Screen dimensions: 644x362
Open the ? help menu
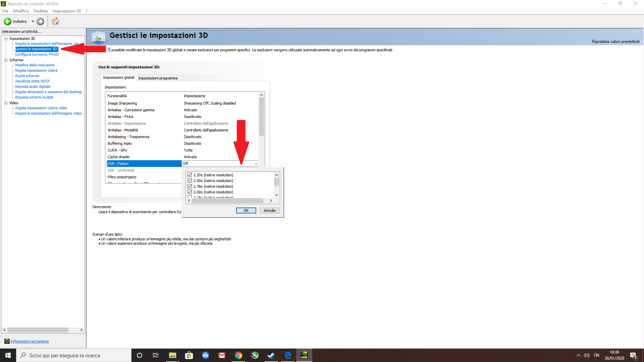point(87,11)
